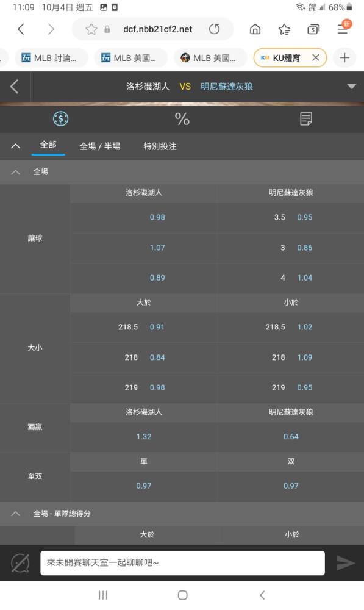Select Lakers moneyline odds 1.32
This screenshot has height=610, width=364.
pos(144,437)
